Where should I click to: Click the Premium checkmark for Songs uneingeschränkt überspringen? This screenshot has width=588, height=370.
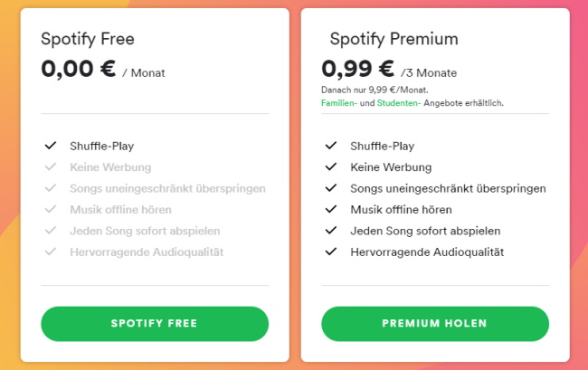pyautogui.click(x=331, y=188)
